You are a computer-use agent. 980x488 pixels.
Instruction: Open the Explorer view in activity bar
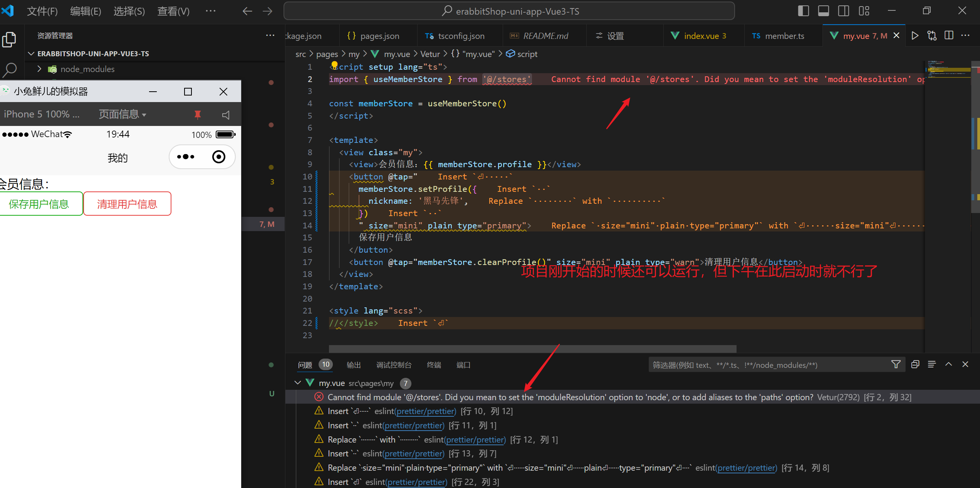(x=9, y=40)
